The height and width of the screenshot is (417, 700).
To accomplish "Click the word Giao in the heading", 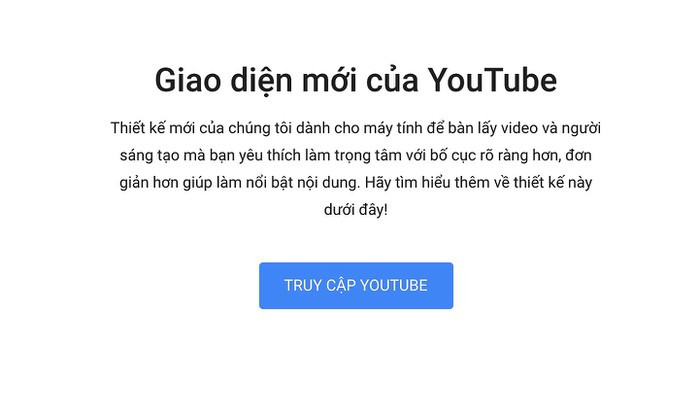I will click(x=188, y=81).
